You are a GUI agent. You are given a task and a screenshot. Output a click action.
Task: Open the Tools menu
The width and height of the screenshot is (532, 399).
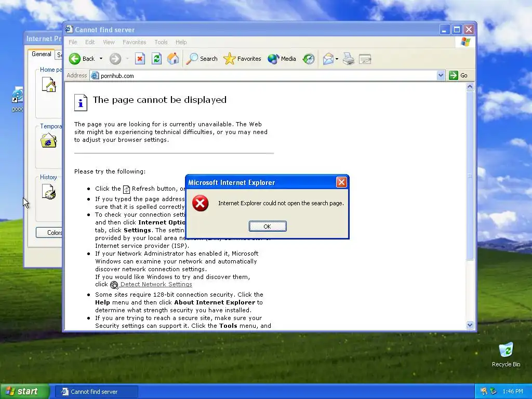[x=161, y=42]
